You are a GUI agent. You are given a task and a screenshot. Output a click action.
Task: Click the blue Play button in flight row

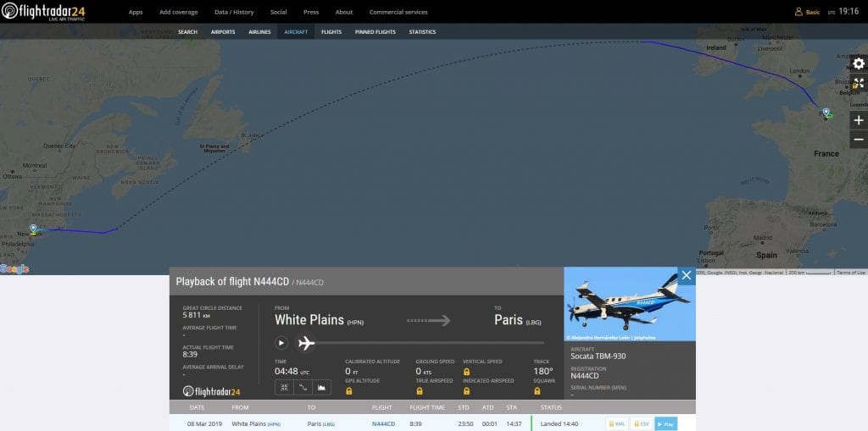click(666, 424)
